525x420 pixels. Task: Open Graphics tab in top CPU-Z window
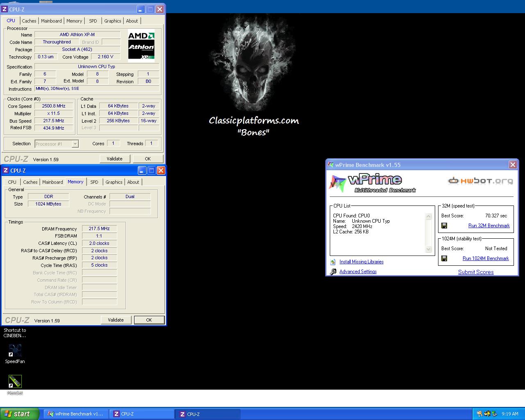pos(112,21)
